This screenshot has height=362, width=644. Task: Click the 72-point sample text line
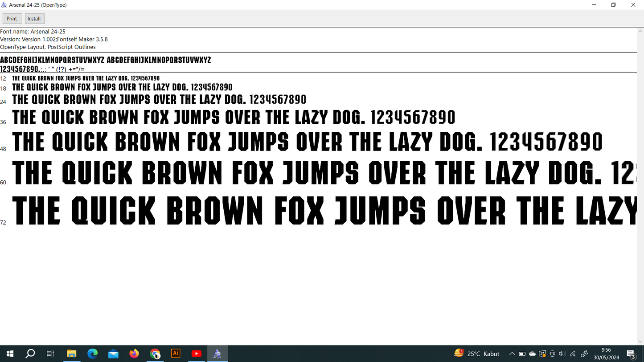point(324,210)
